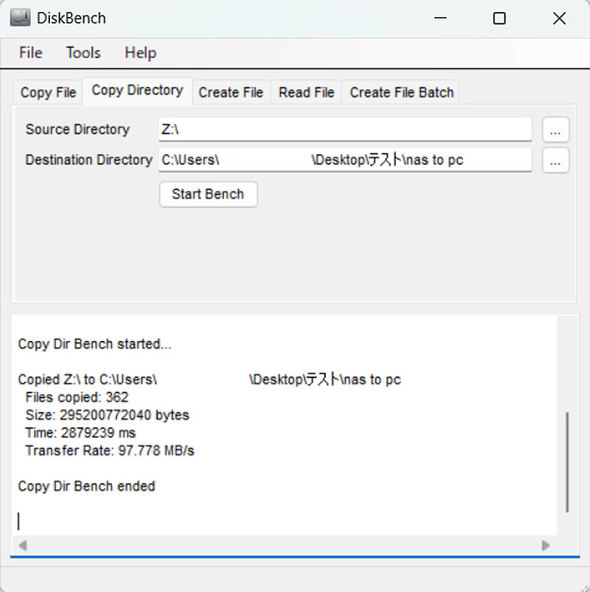The height and width of the screenshot is (592, 590).
Task: Open the Help menu
Action: 140,52
